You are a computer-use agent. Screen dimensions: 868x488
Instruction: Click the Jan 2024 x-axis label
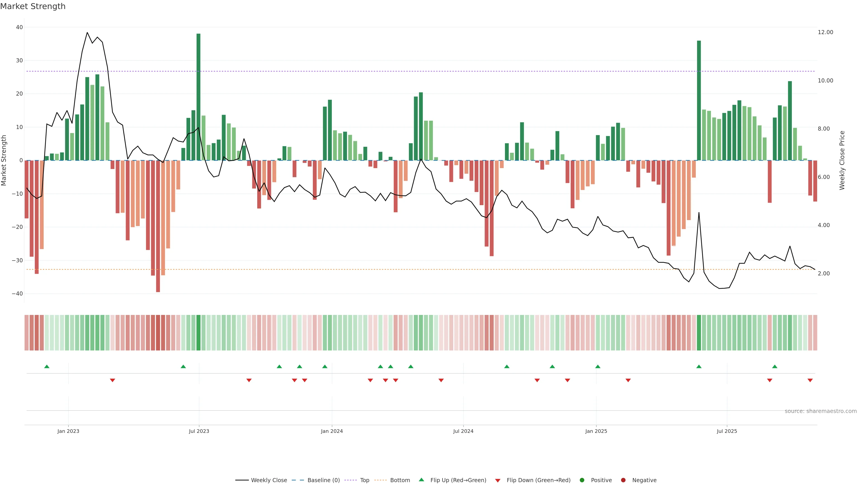click(332, 431)
